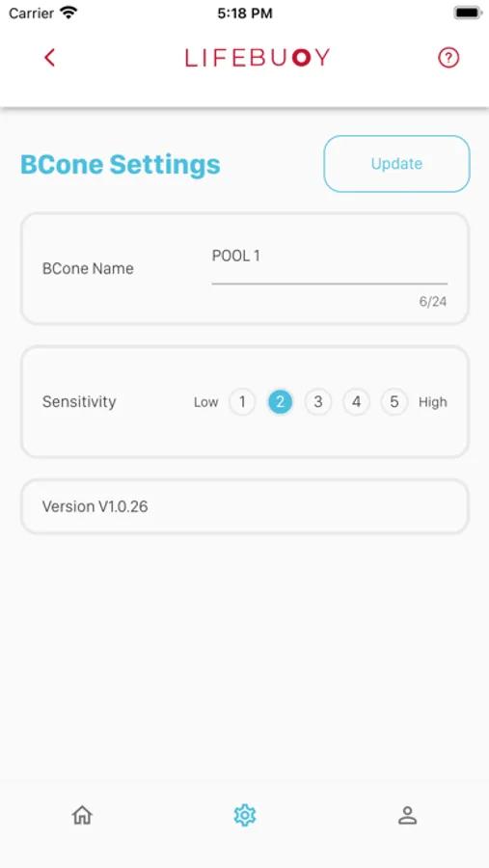Set sensitivity level to 4
489x868 pixels.
[x=356, y=402]
